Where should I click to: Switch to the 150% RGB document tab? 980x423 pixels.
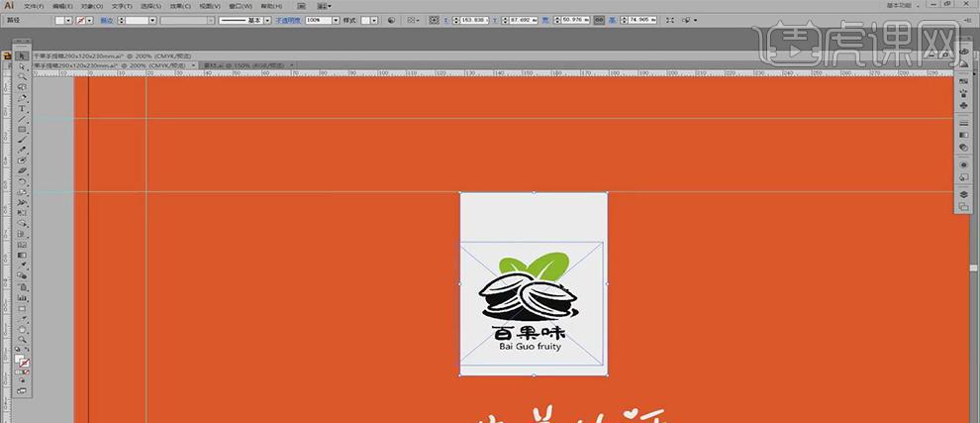tap(248, 65)
